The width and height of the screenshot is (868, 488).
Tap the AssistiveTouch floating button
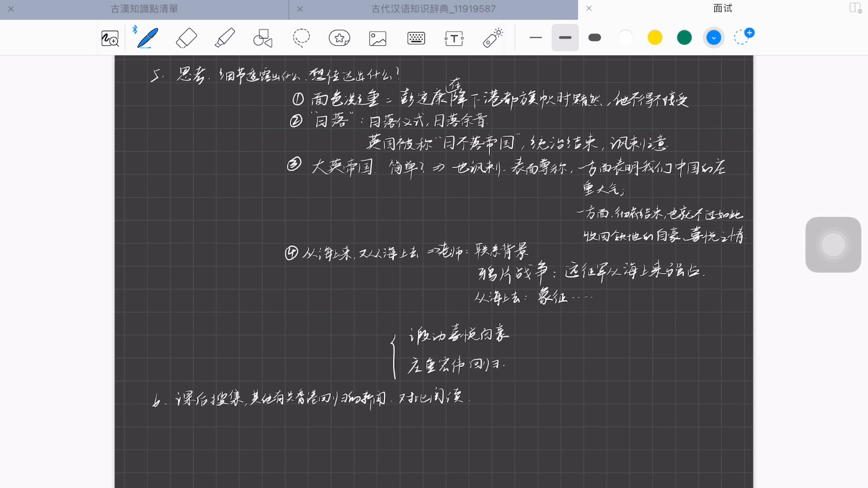pyautogui.click(x=833, y=245)
